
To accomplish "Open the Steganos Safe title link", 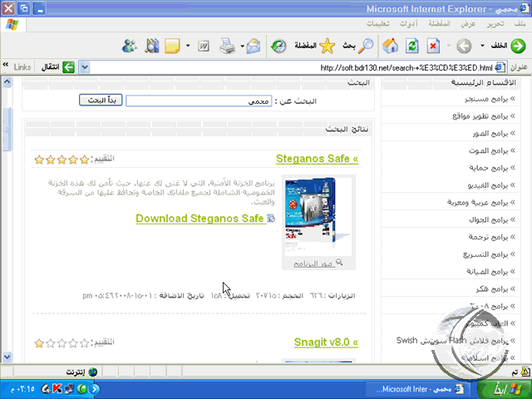I will (317, 159).
